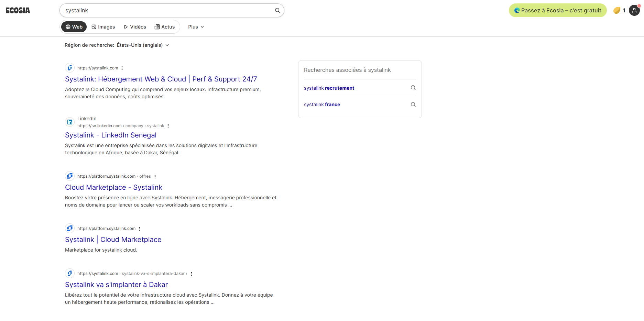Click URL above Systalink | Cloud Marketplace
This screenshot has height=321, width=644.
(x=107, y=229)
